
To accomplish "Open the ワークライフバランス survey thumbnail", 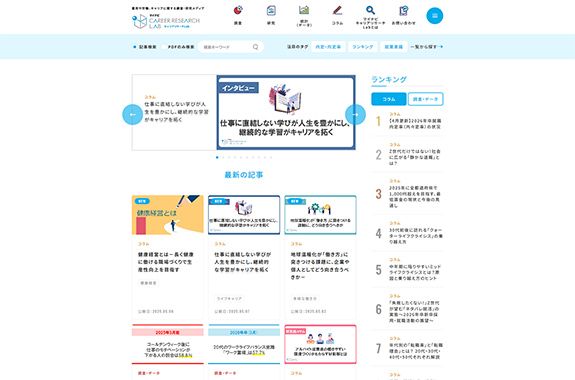I will click(x=244, y=344).
